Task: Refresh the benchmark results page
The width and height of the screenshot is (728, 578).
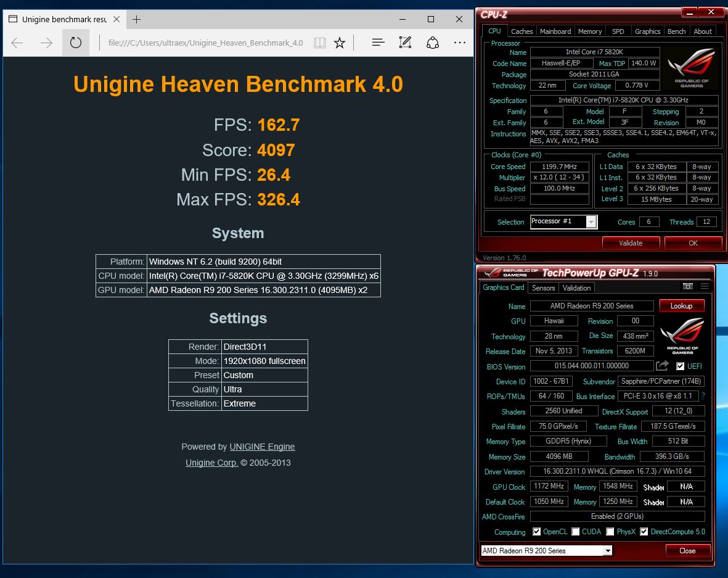Action: coord(76,43)
